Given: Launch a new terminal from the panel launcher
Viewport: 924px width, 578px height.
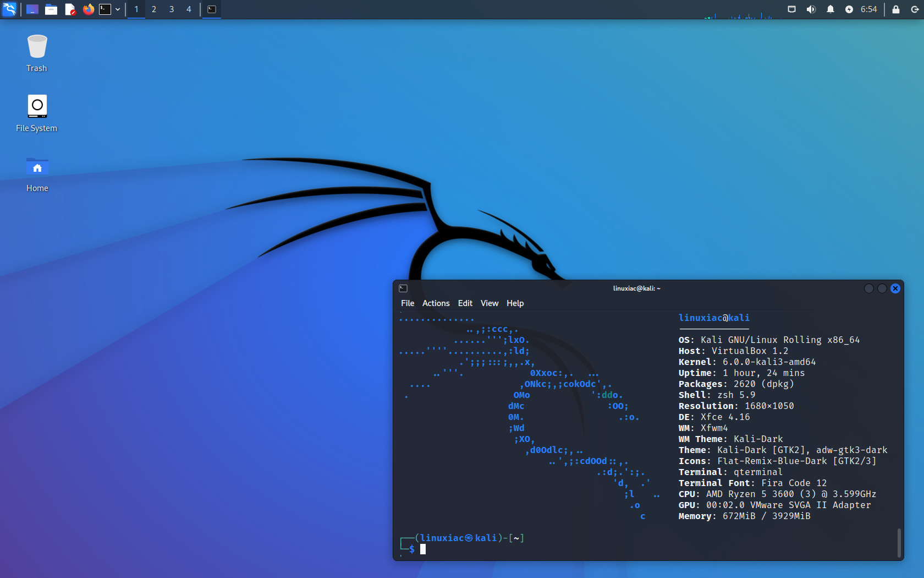Looking at the screenshot, I should [x=105, y=9].
